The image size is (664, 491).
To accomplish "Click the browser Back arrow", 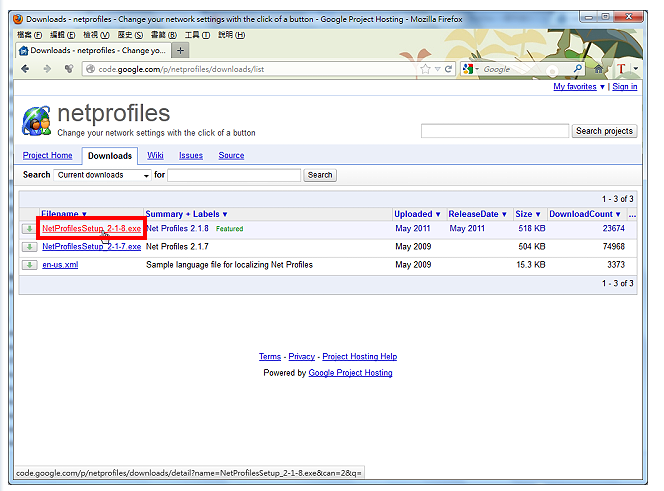I will point(25,69).
